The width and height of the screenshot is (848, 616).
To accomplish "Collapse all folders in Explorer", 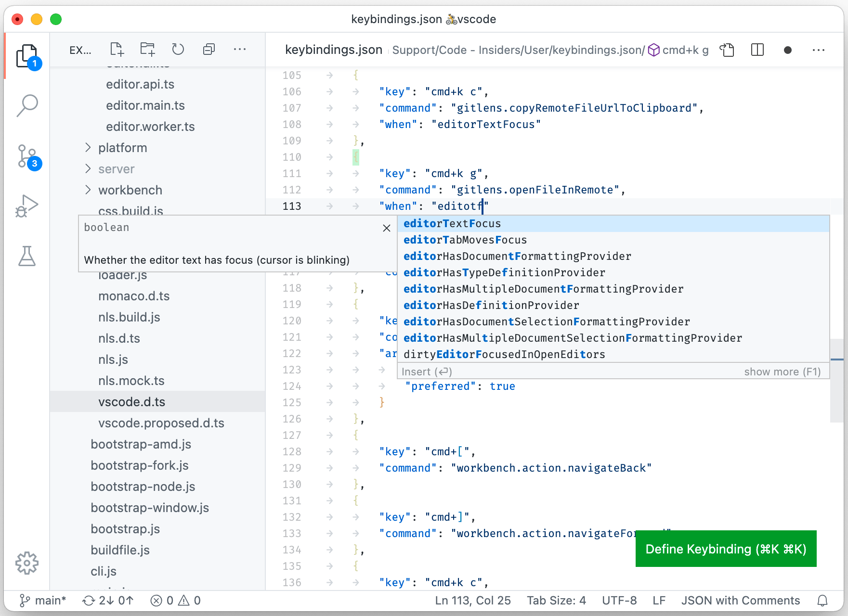I will 209,49.
